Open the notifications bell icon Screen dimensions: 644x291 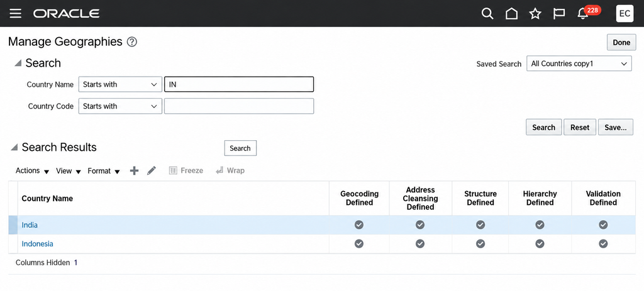tap(582, 14)
